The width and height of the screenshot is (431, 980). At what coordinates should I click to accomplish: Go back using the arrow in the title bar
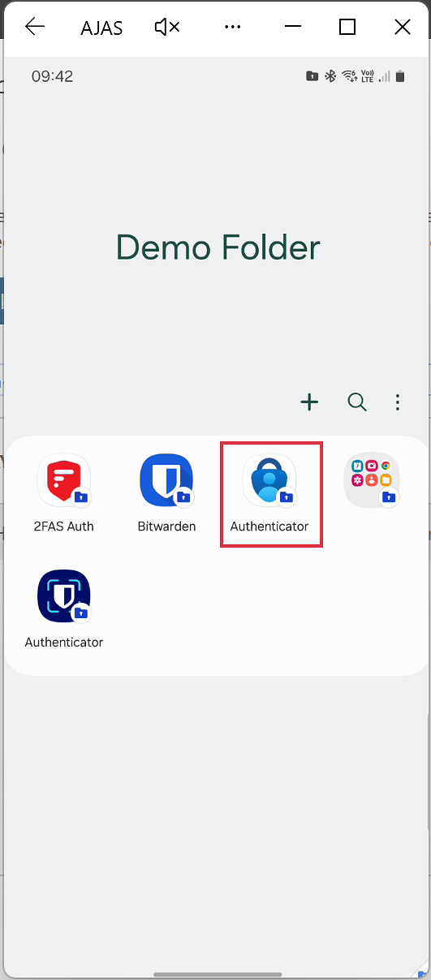coord(35,27)
